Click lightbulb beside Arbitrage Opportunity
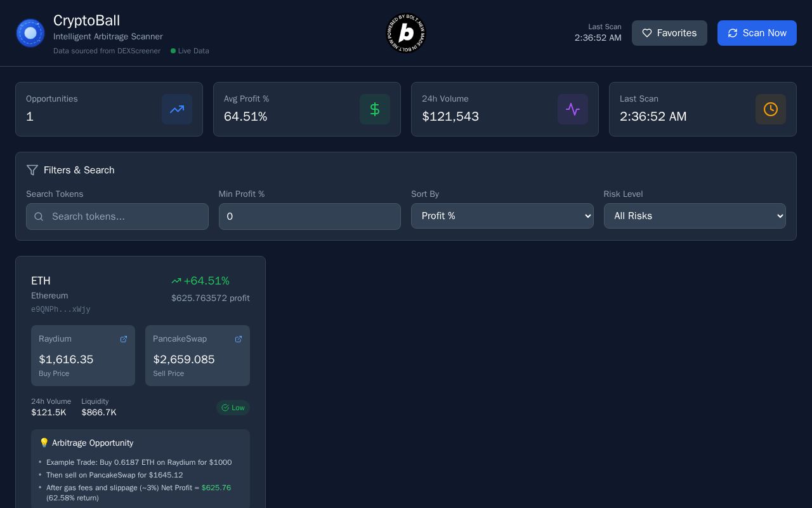Screen dimensions: 812x508 [x=44, y=443]
